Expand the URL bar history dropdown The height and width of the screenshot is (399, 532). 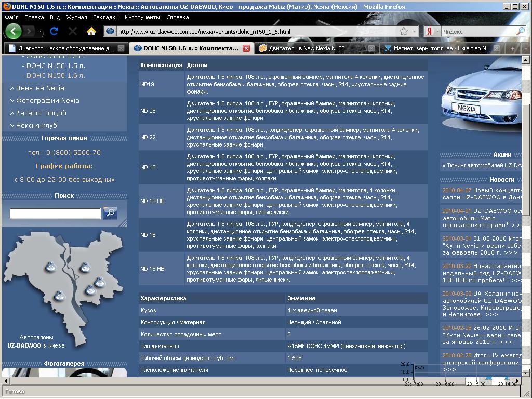414,31
